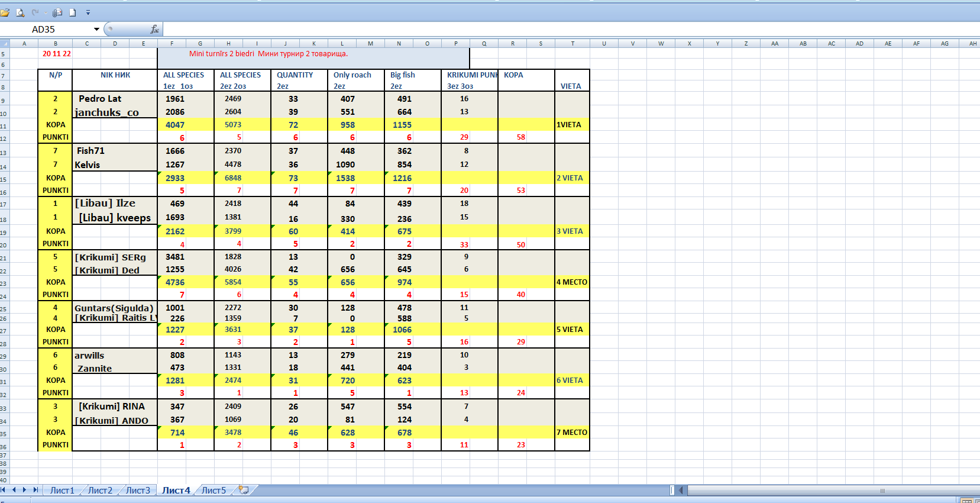The image size is (980, 503).
Task: Select column A header
Action: click(x=24, y=43)
